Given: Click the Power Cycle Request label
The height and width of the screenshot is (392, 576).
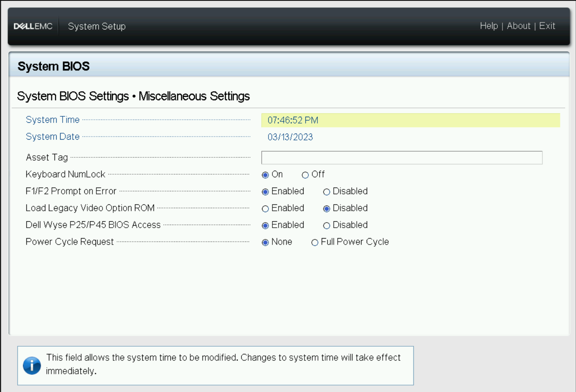Looking at the screenshot, I should (70, 242).
